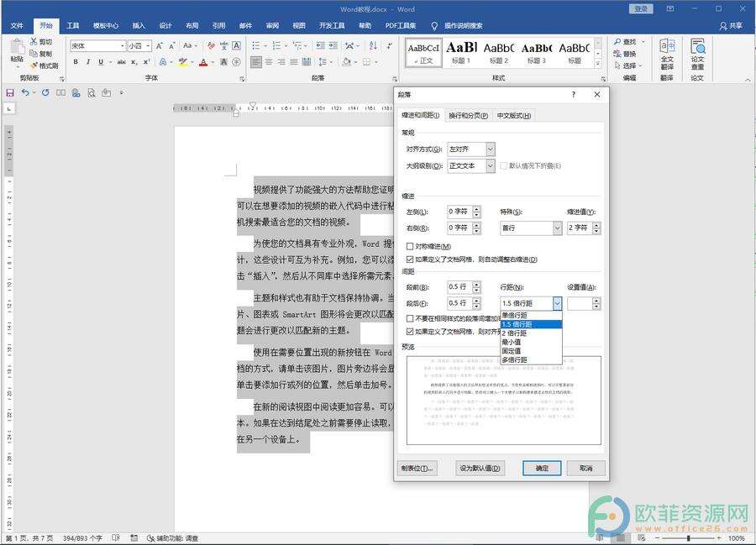The height and width of the screenshot is (545, 756).
Task: Click the decrease indent icon
Action: (x=320, y=46)
